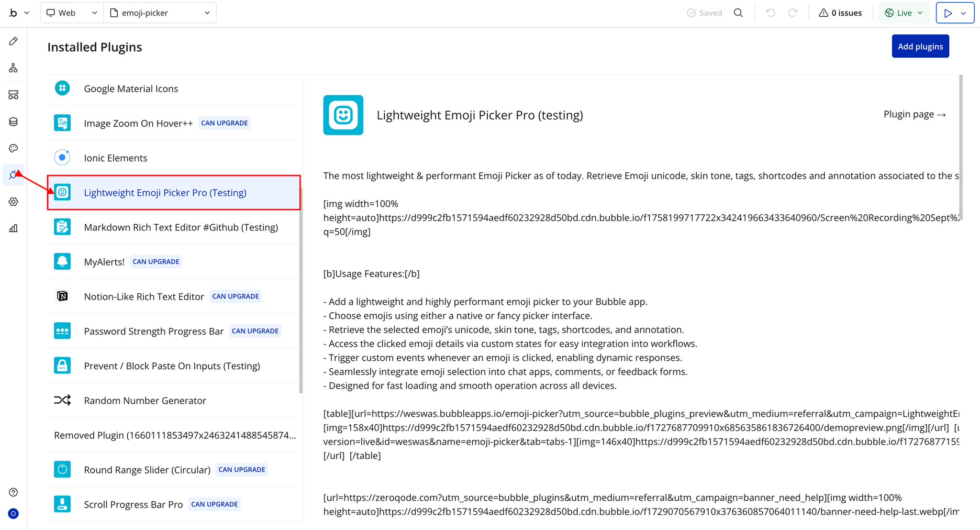This screenshot has width=980, height=530.
Task: Click the search magnifier icon in top bar
Action: pos(738,13)
